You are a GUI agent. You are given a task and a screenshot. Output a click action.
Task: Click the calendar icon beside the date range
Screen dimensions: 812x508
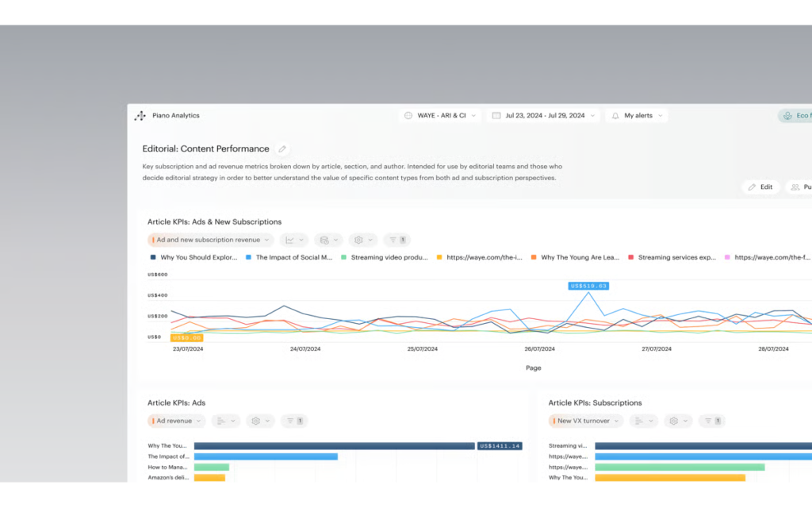pyautogui.click(x=496, y=116)
